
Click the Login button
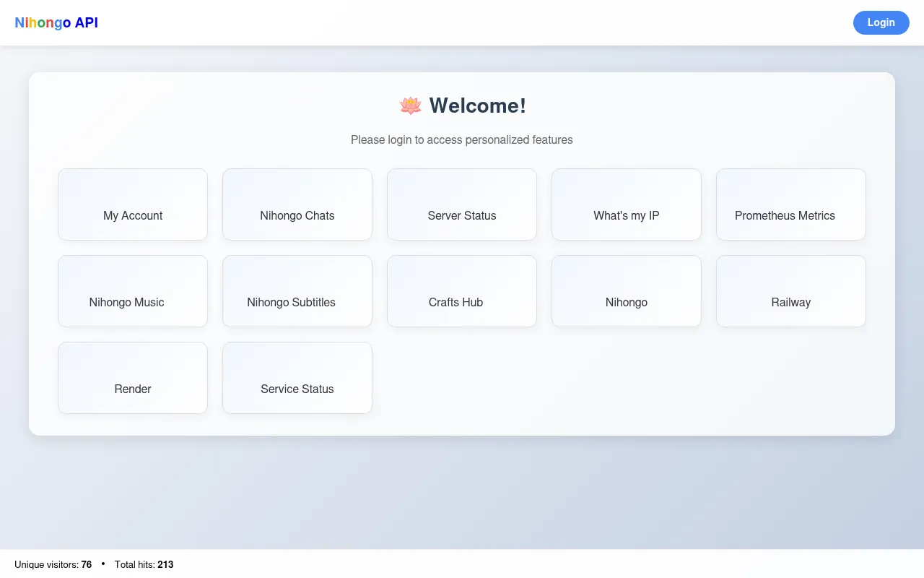[x=881, y=22]
